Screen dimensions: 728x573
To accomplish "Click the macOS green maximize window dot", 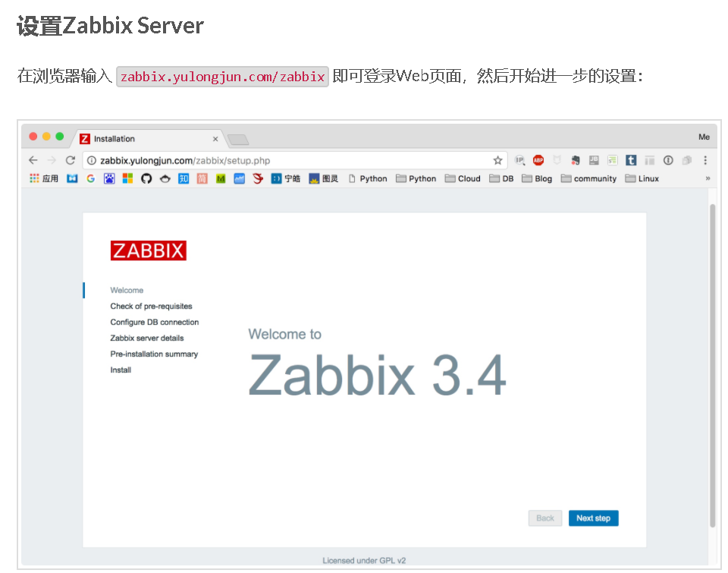I will (59, 136).
